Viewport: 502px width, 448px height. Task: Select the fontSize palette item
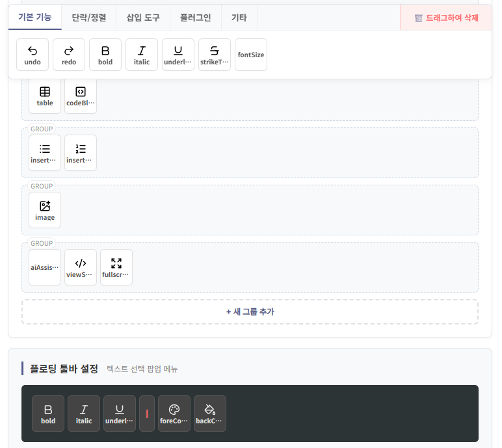coord(251,55)
